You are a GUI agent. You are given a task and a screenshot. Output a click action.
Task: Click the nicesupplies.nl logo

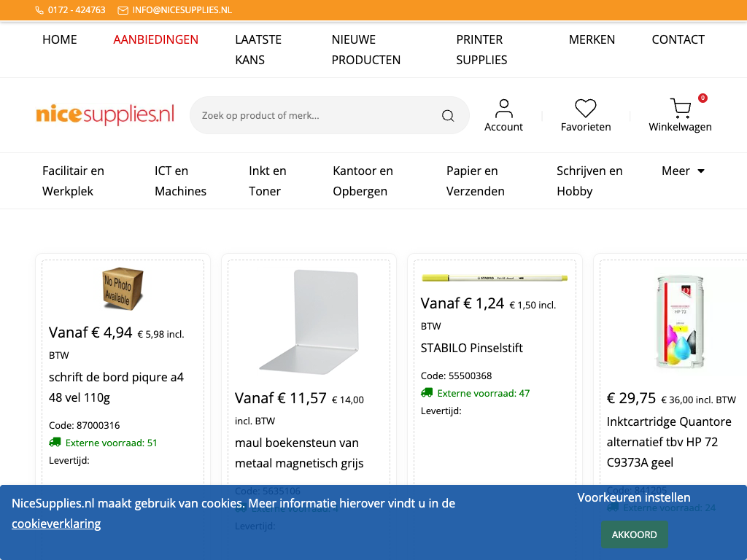click(105, 114)
